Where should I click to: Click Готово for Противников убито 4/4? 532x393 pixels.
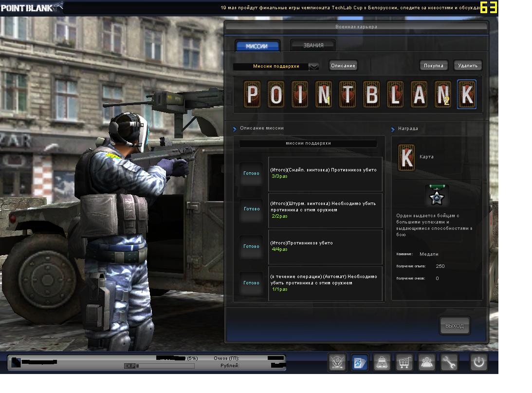click(251, 246)
